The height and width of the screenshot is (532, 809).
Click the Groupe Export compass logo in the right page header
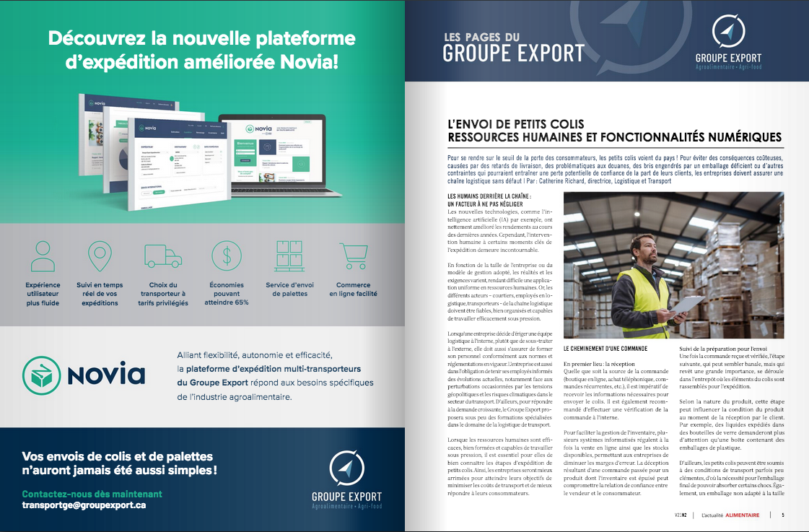click(728, 32)
